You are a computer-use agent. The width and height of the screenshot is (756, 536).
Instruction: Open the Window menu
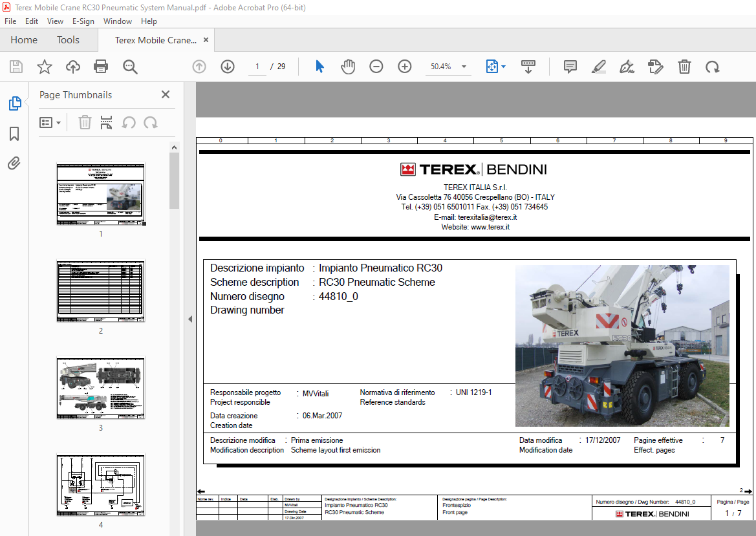(x=117, y=21)
